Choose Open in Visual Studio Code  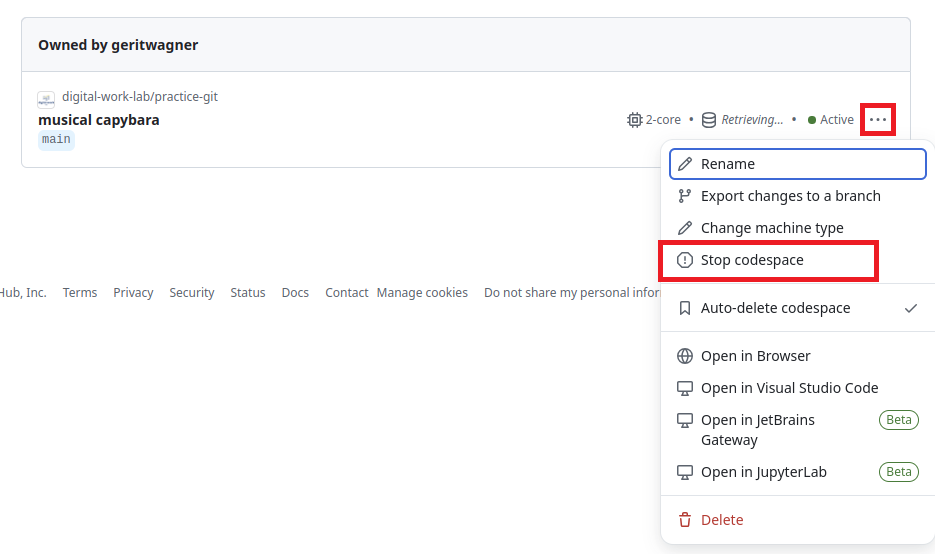[x=789, y=388]
